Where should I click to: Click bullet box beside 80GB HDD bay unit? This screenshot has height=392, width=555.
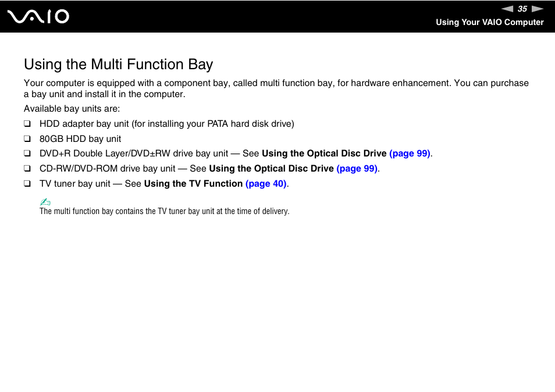point(27,138)
